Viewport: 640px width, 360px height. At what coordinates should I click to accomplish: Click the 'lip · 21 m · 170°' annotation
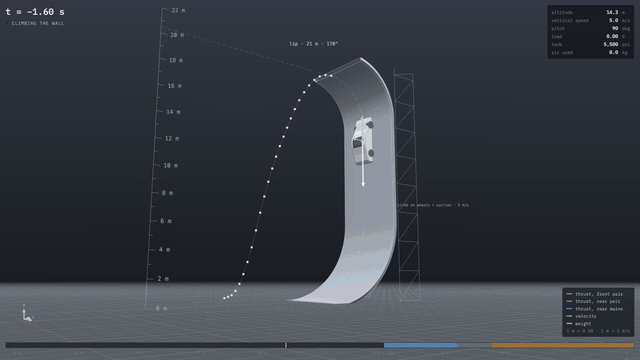click(x=313, y=44)
